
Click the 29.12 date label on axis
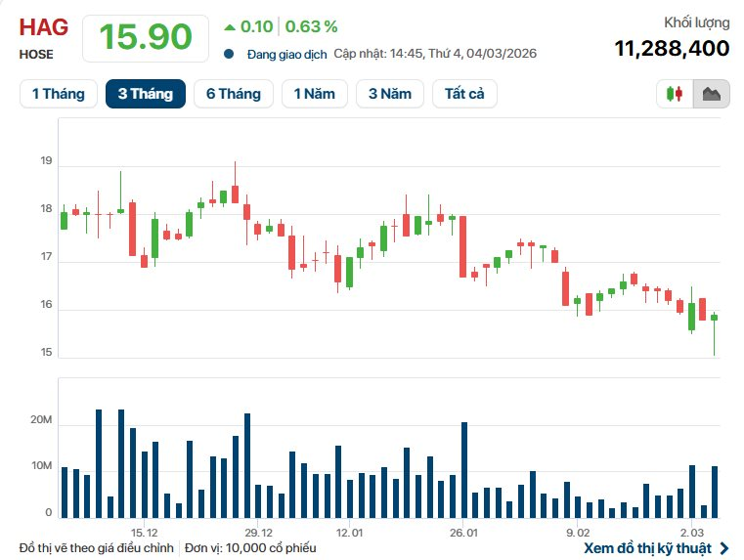[x=259, y=533]
